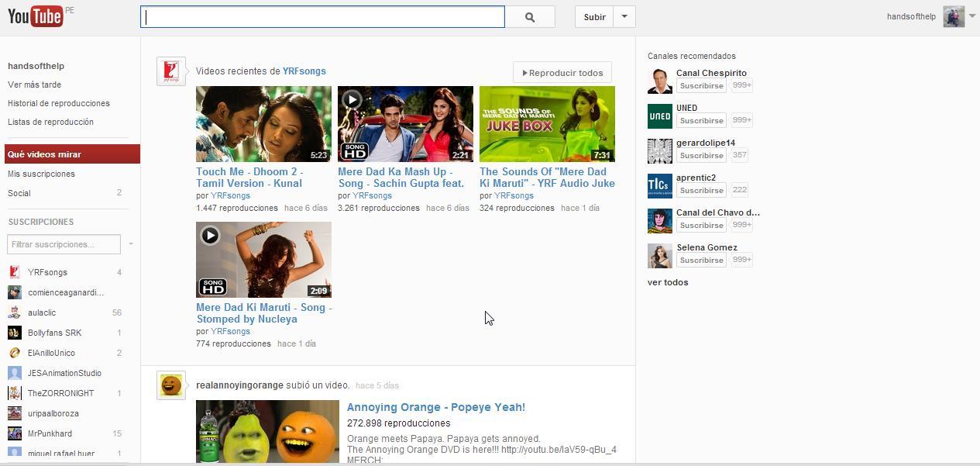Expand the account menu arrow
The height and width of the screenshot is (466, 980).
point(971,16)
